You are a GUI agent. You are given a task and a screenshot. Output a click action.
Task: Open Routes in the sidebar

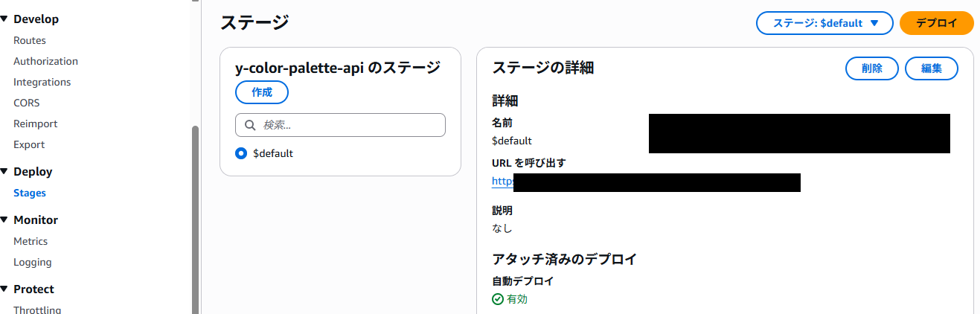click(x=30, y=40)
